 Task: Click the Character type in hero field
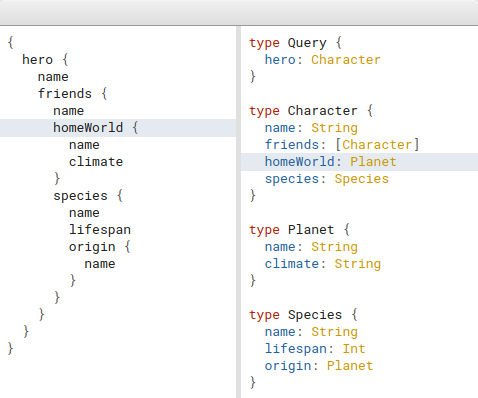pos(346,60)
